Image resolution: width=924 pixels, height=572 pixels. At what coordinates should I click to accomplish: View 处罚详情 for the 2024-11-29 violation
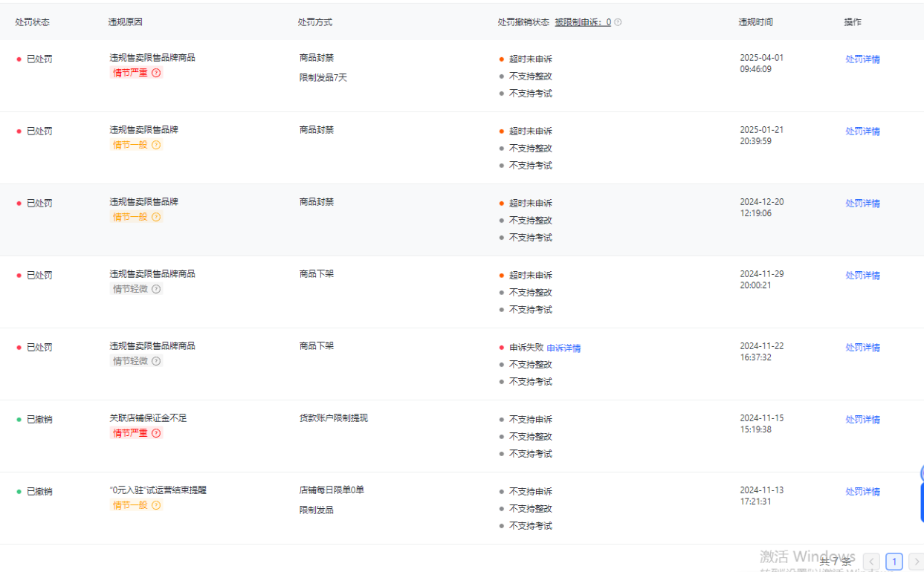pos(862,276)
